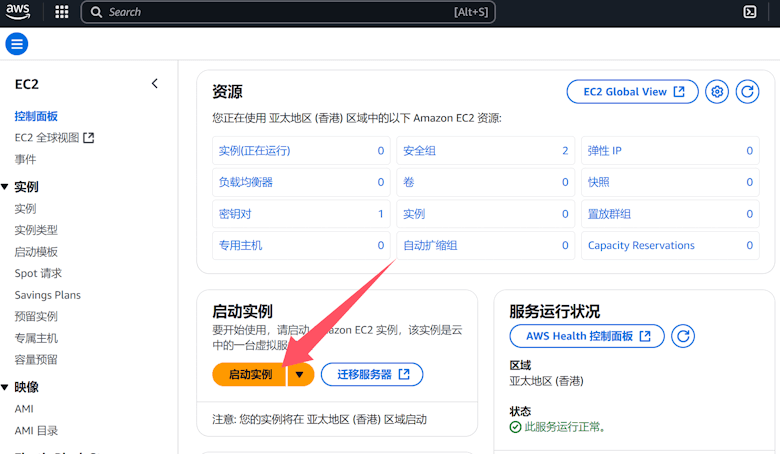Select 控制面板 in the sidebar

click(x=36, y=116)
